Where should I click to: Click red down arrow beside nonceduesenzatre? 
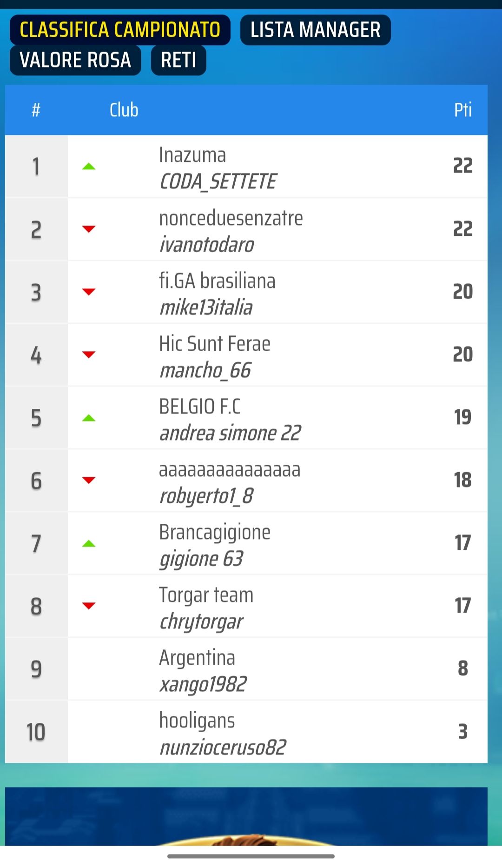[x=88, y=229]
